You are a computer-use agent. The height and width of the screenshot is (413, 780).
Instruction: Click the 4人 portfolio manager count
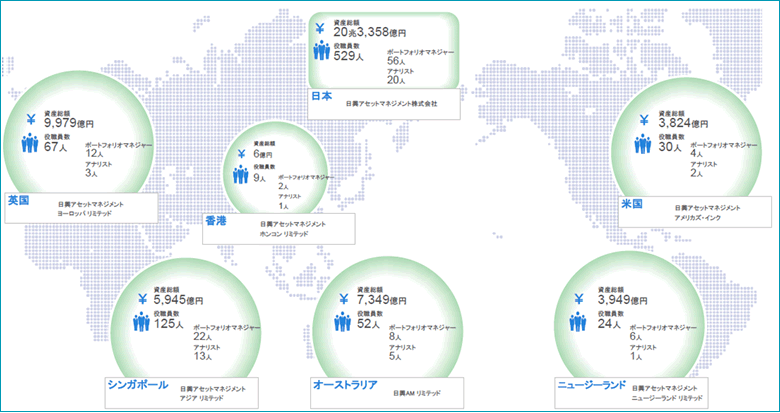(x=696, y=153)
